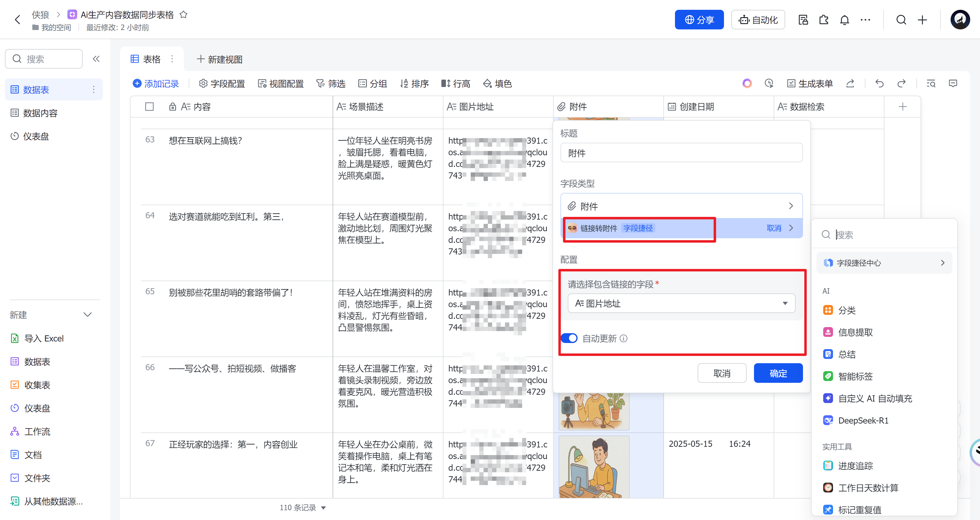Click the export share arrow in toolbar
This screenshot has height=520, width=980.
tap(850, 83)
